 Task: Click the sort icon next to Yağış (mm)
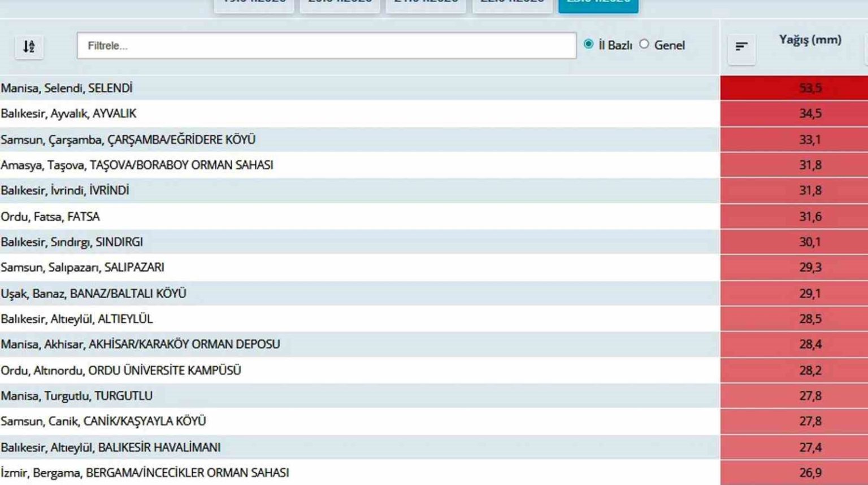coord(741,47)
